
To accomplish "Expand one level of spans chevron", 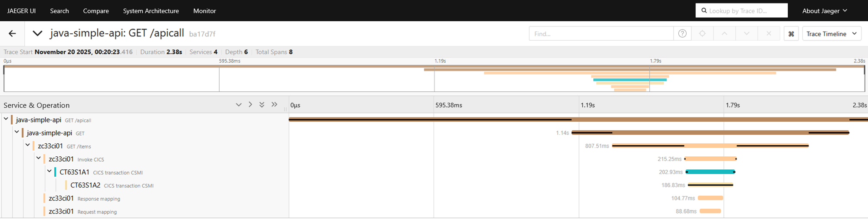I will tap(238, 105).
